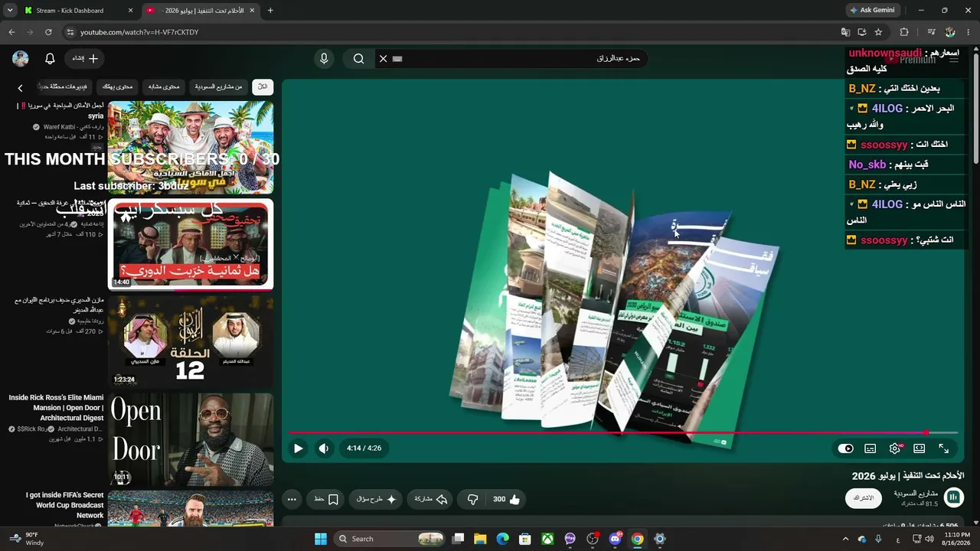980x551 pixels.
Task: Share the video via مشاركة button
Action: (x=430, y=499)
